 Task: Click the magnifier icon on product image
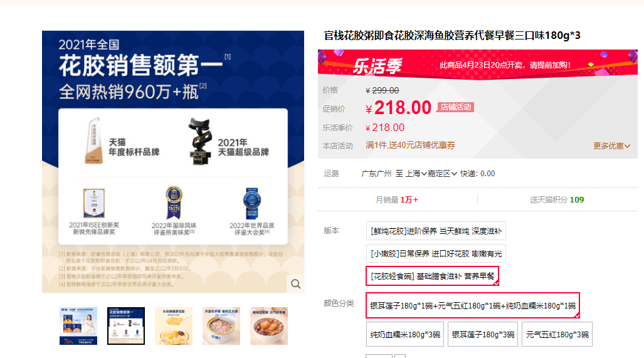point(295,283)
